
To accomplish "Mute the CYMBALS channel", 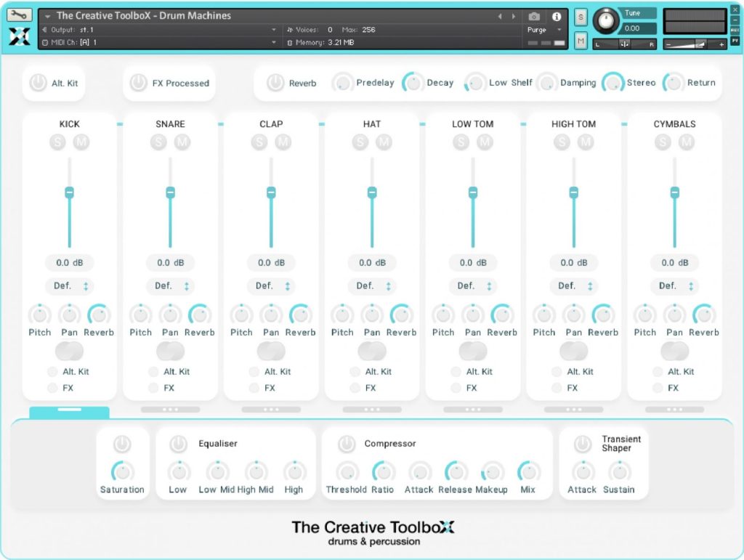I will point(687,142).
